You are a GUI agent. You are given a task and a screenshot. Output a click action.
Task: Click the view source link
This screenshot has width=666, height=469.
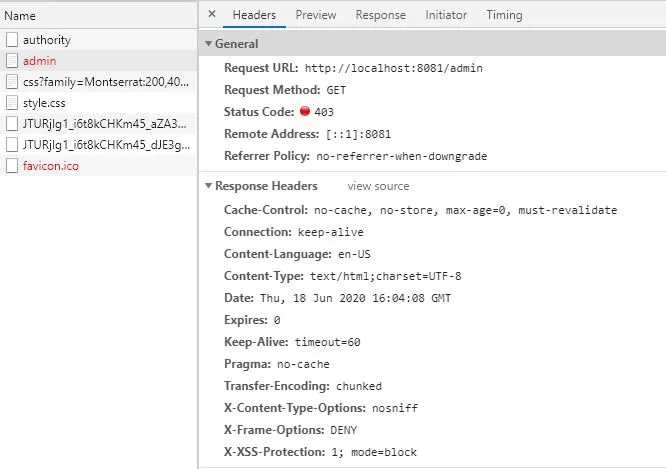tap(378, 186)
